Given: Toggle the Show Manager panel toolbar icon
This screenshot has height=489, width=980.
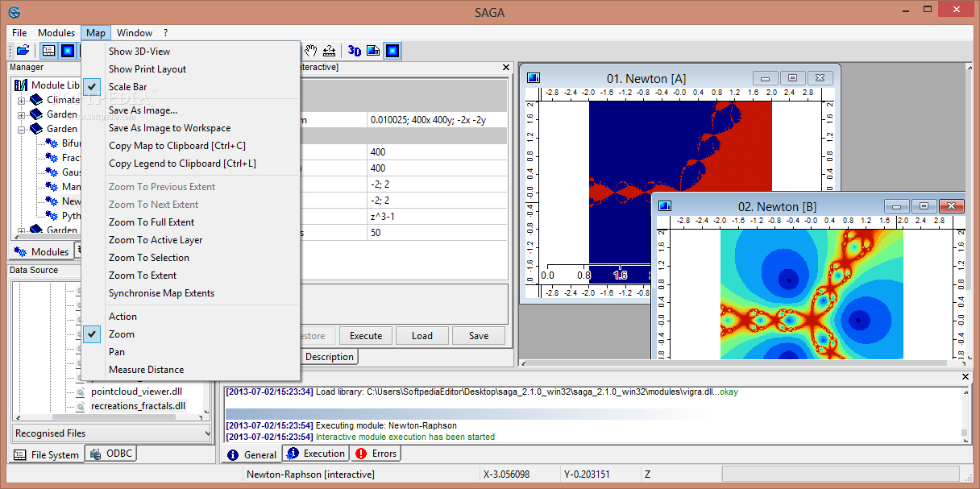Looking at the screenshot, I should point(49,51).
